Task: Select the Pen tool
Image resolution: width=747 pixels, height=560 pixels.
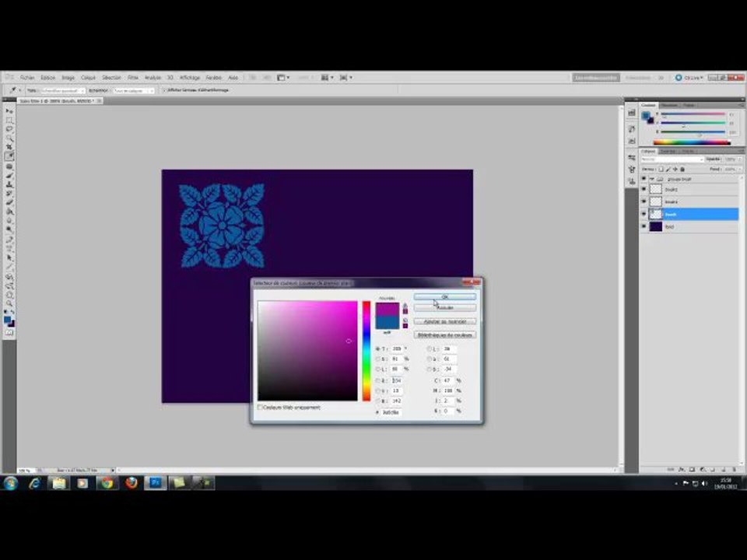Action: pyautogui.click(x=9, y=240)
